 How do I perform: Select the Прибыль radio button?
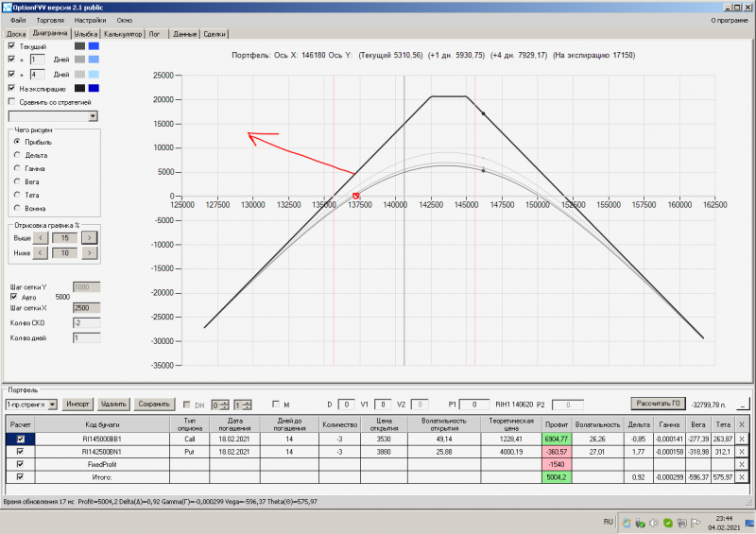(17, 142)
